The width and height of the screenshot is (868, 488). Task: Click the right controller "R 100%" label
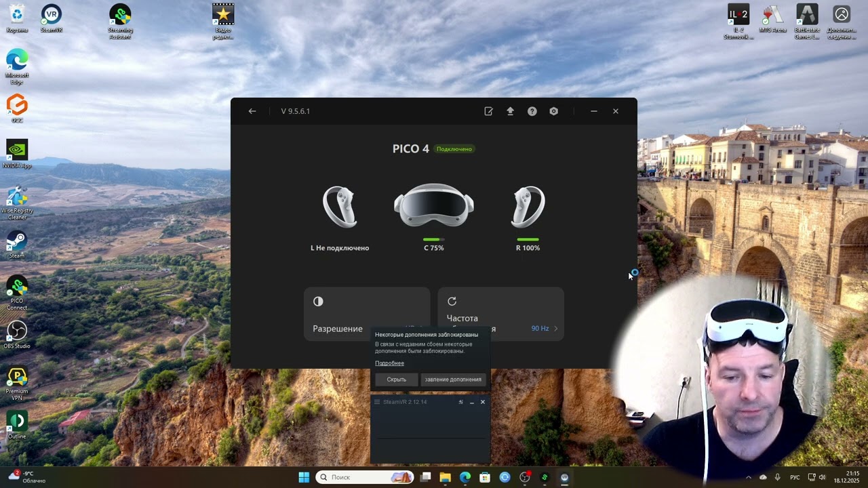pos(528,248)
